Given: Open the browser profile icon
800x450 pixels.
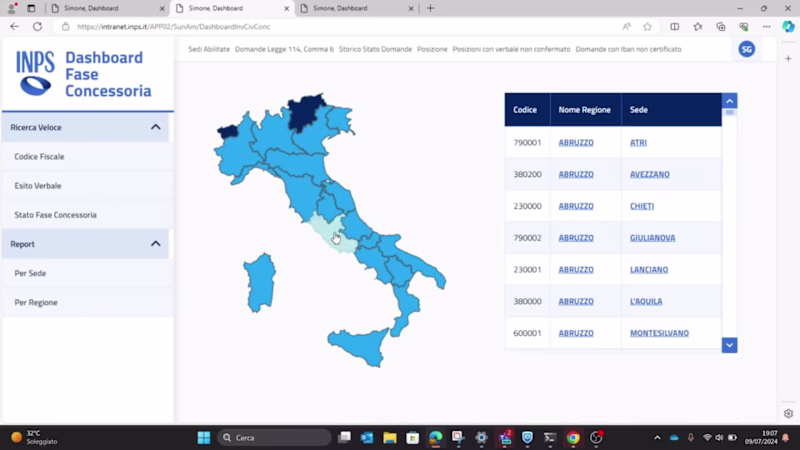Looking at the screenshot, I should [x=11, y=8].
